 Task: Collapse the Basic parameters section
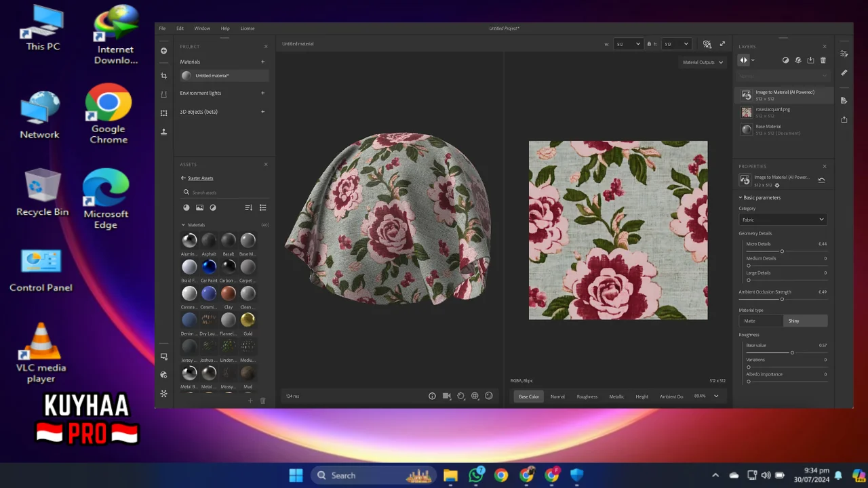(741, 197)
